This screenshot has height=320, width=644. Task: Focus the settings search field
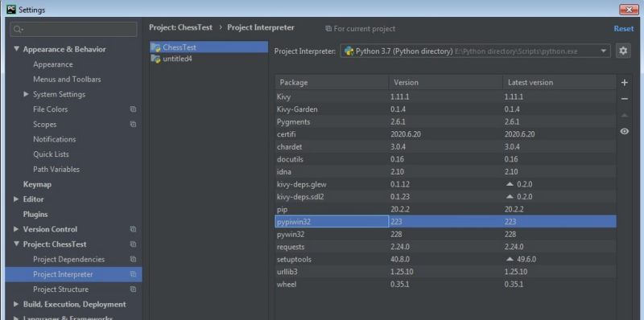[x=74, y=29]
